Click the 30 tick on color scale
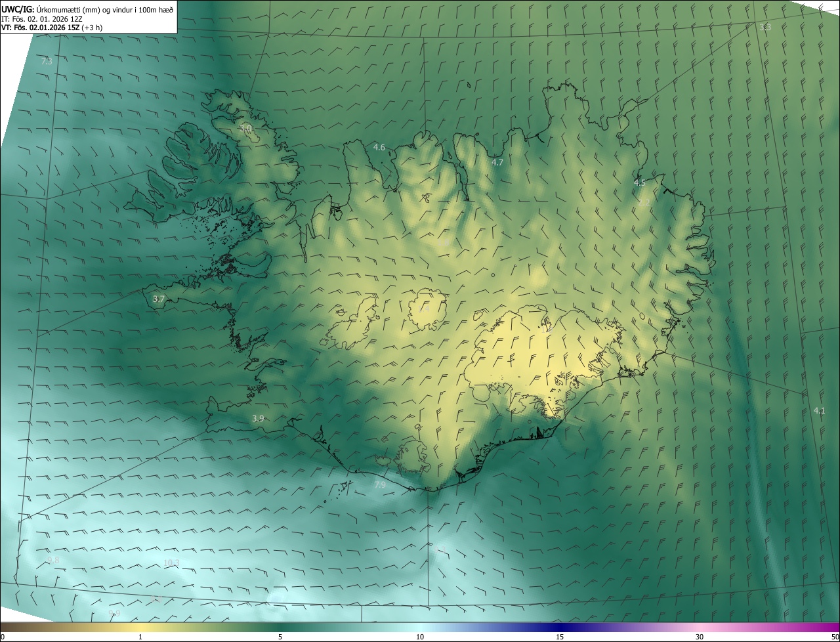The height and width of the screenshot is (642, 840). tap(700, 637)
